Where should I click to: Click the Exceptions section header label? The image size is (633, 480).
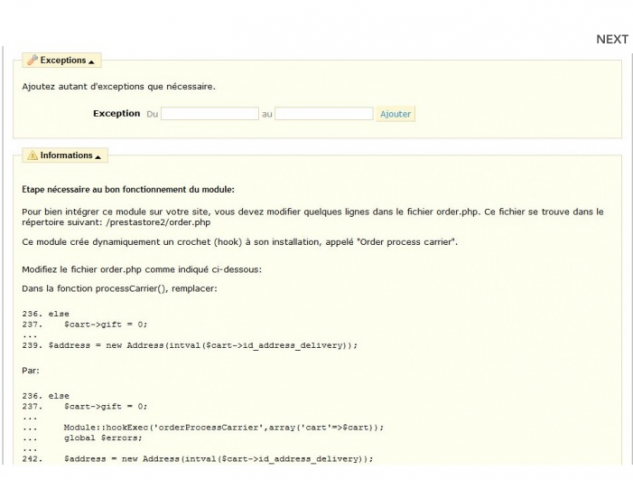click(x=62, y=61)
